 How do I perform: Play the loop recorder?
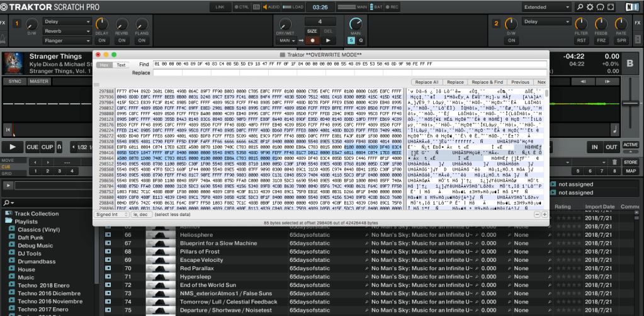[x=328, y=40]
